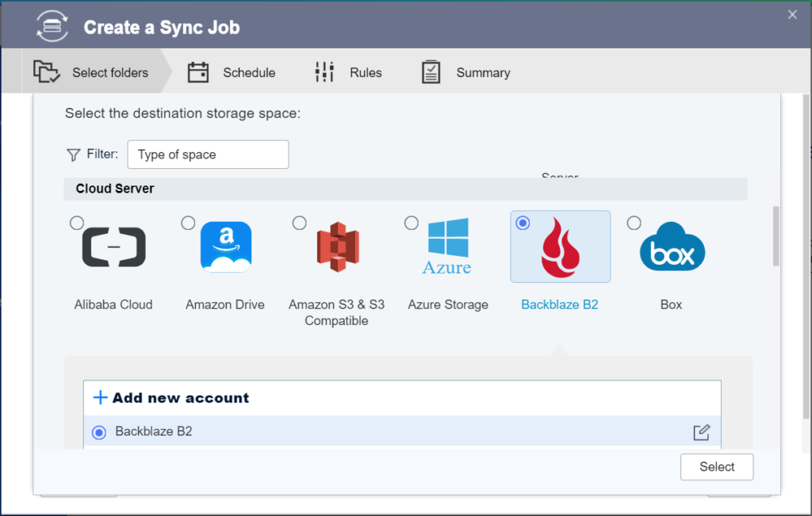
Task: Click the Backblaze B2 flame icon
Action: [561, 247]
